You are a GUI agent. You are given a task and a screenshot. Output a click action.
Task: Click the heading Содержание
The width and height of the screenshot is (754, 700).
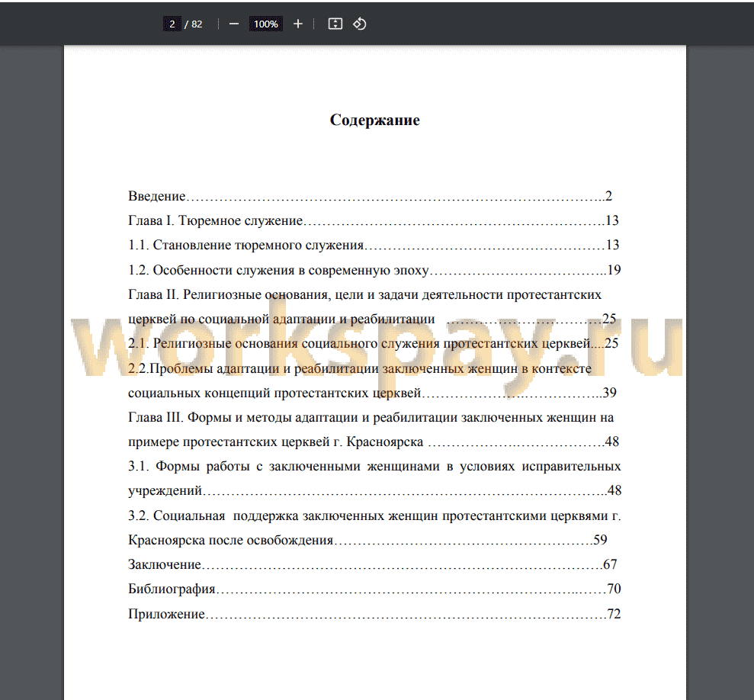click(374, 120)
